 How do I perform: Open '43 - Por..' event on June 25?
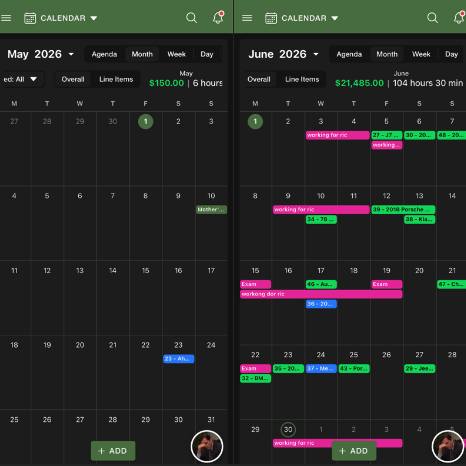point(354,368)
